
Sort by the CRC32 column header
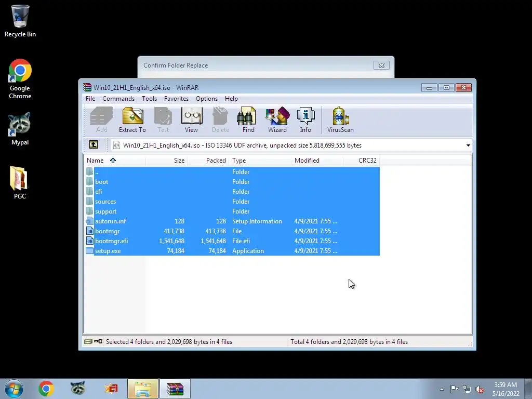(x=362, y=161)
